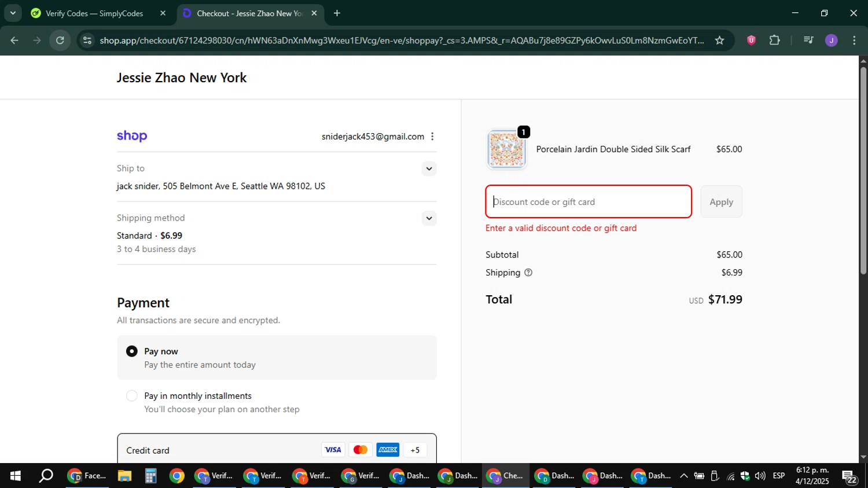Expand the Shipping method section
Viewport: 868px width, 488px height.
coord(429,218)
